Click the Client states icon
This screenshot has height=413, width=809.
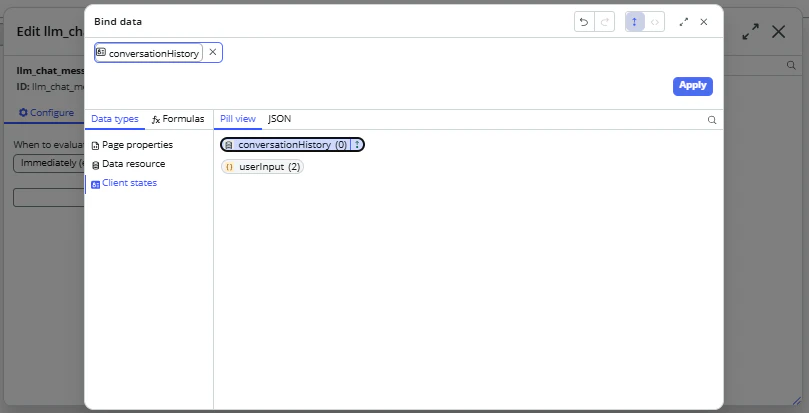(x=95, y=184)
